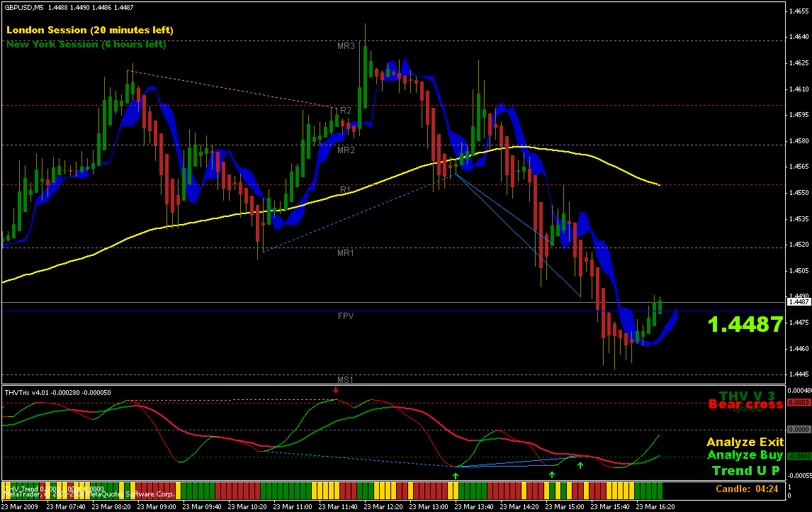Click the 1.4595 price axis value
Image resolution: width=812 pixels, height=512 pixels.
click(799, 115)
